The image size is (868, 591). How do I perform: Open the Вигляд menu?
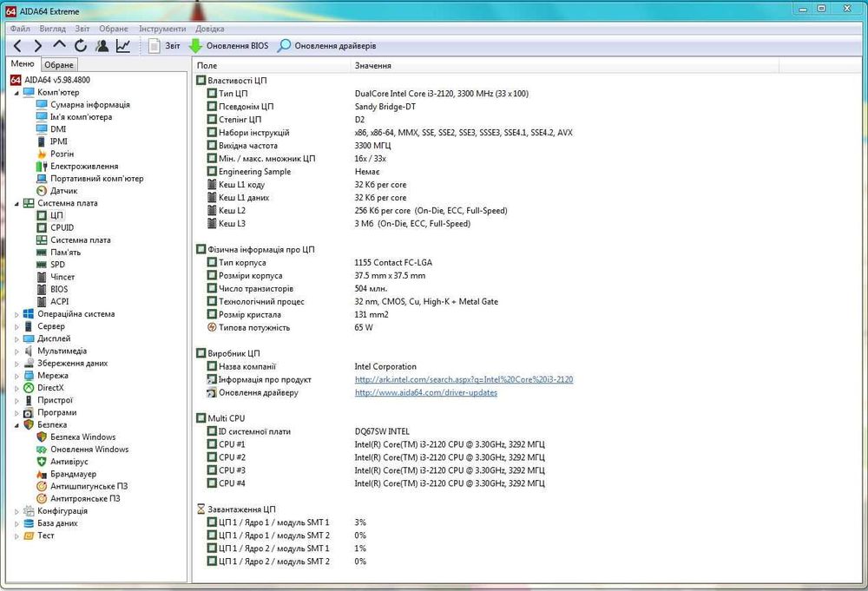tap(53, 29)
